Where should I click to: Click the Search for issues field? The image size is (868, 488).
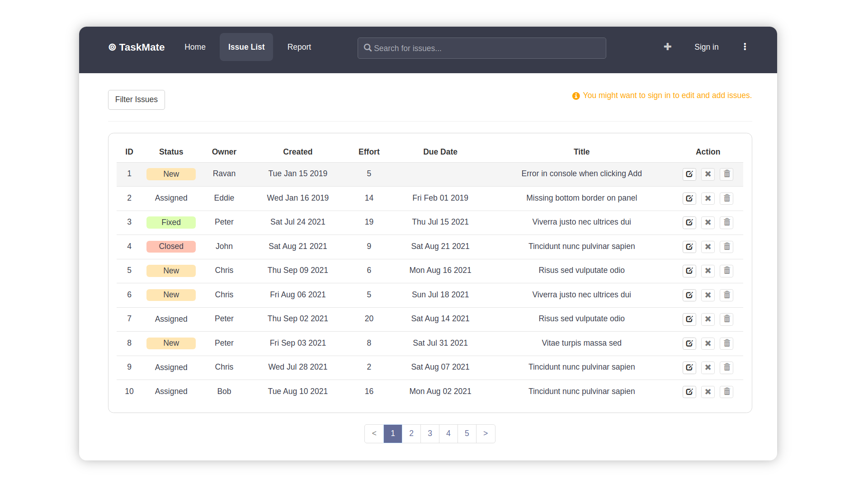point(481,48)
